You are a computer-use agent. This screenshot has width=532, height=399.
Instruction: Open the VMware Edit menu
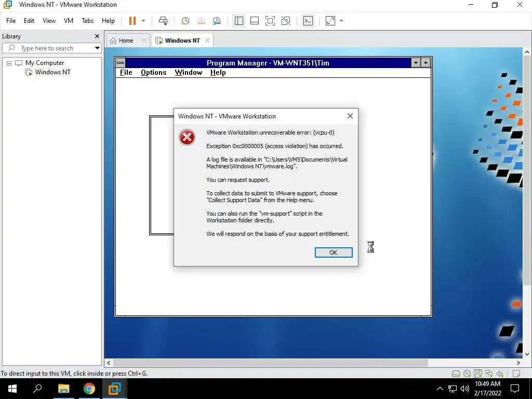pos(29,21)
